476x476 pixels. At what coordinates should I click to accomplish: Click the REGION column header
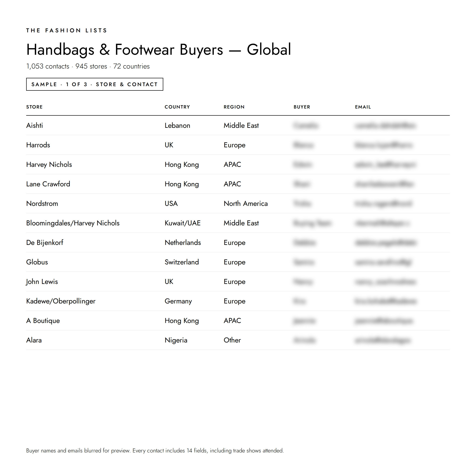(x=234, y=107)
